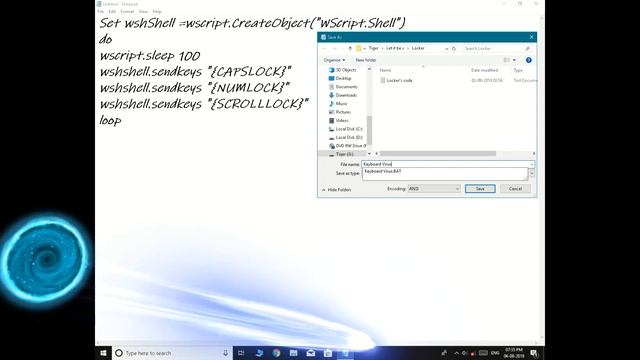Open the Windows Start menu
This screenshot has width=640, height=360.
click(x=104, y=353)
